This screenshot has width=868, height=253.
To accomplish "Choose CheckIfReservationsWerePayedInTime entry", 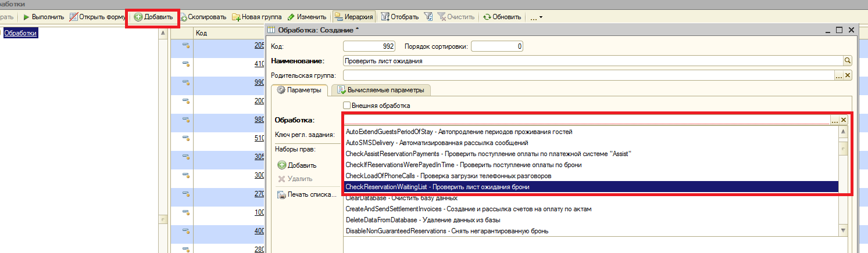I will pyautogui.click(x=591, y=165).
